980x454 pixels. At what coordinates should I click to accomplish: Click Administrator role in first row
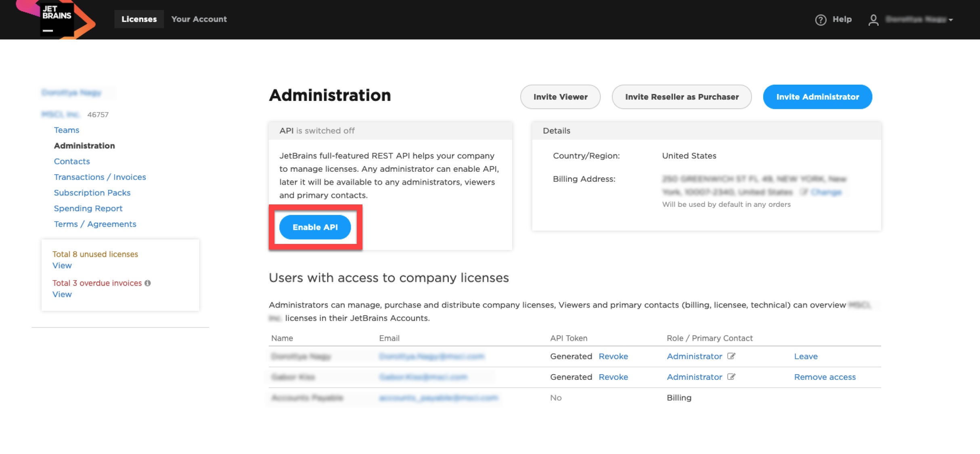point(694,356)
